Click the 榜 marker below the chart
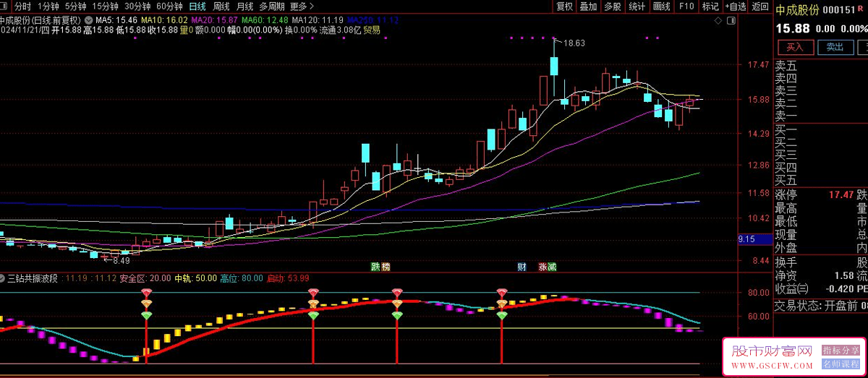 (386, 267)
